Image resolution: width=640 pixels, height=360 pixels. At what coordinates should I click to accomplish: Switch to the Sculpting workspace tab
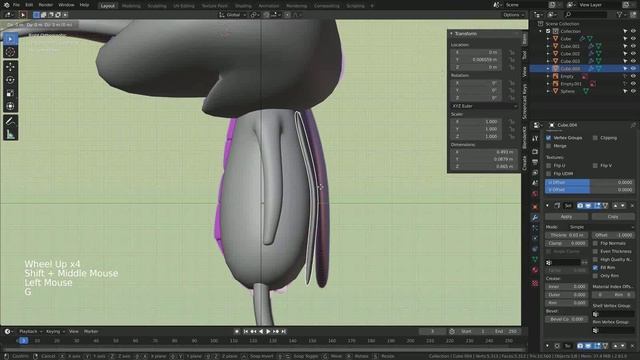(x=157, y=6)
